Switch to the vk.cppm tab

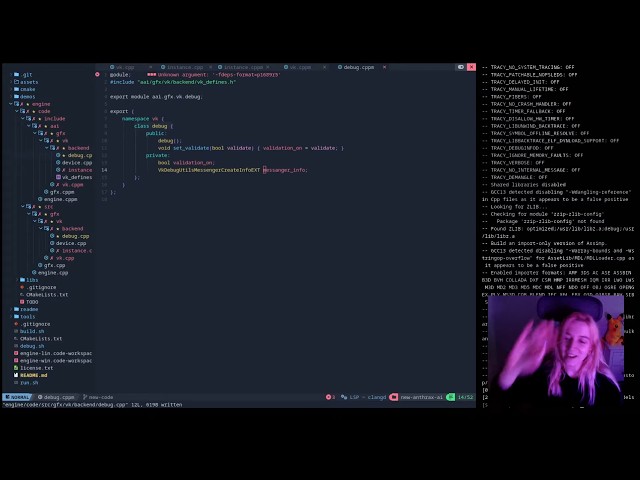[x=300, y=67]
